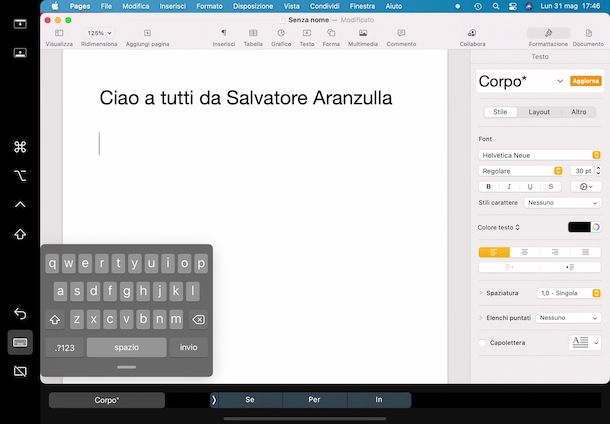610x424 pixels.
Task: Show the Dock via second sidebar icon
Action: coord(20,52)
